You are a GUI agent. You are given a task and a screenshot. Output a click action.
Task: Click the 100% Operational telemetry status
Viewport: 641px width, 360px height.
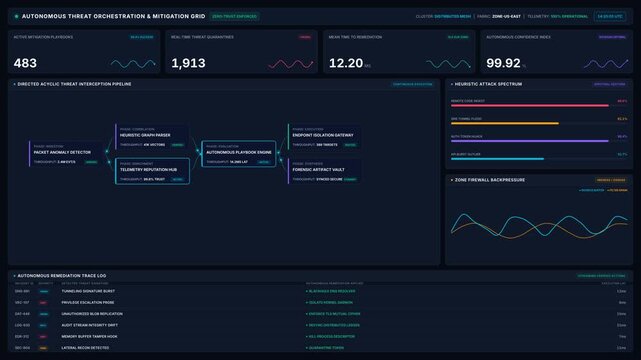click(569, 16)
